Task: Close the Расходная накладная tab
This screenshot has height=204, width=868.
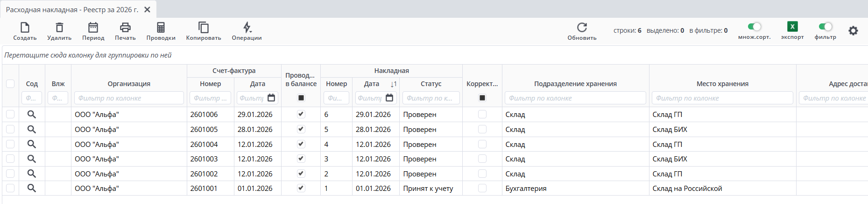Action: click(x=147, y=10)
